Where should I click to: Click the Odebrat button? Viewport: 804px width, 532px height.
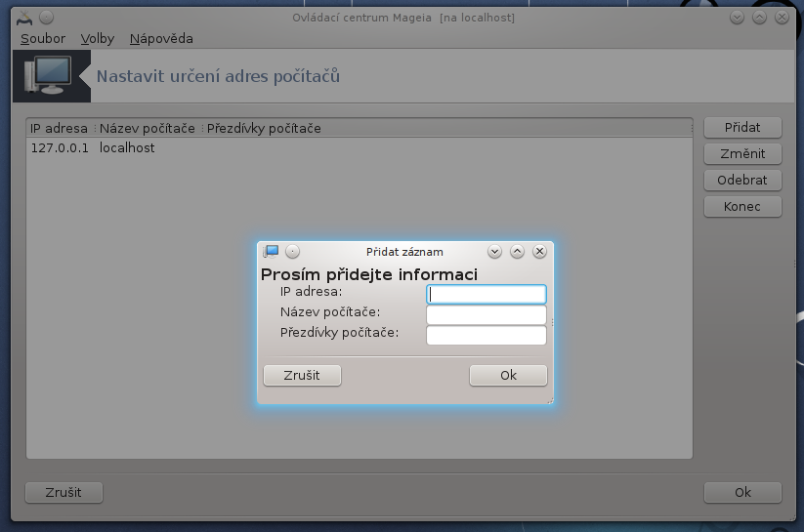(x=742, y=181)
